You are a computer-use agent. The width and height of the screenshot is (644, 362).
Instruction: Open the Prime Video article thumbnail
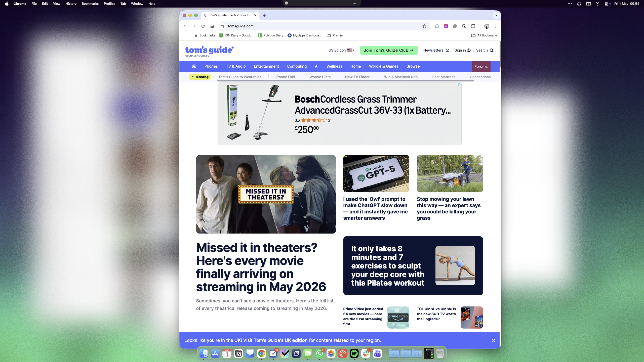coord(398,318)
